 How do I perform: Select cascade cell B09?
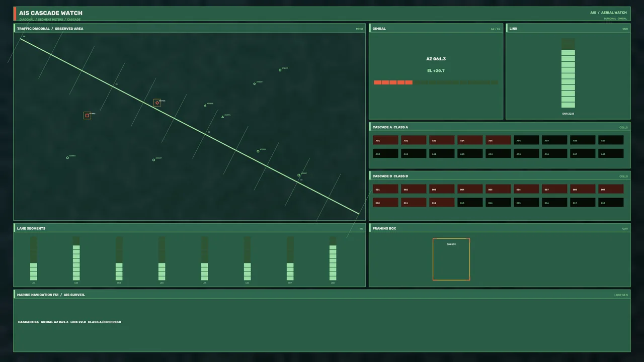click(611, 189)
